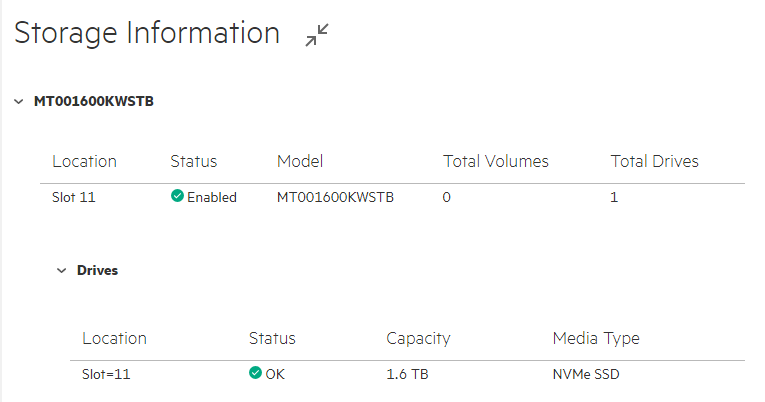Click the MT001600KWSTB section heading

(x=93, y=101)
